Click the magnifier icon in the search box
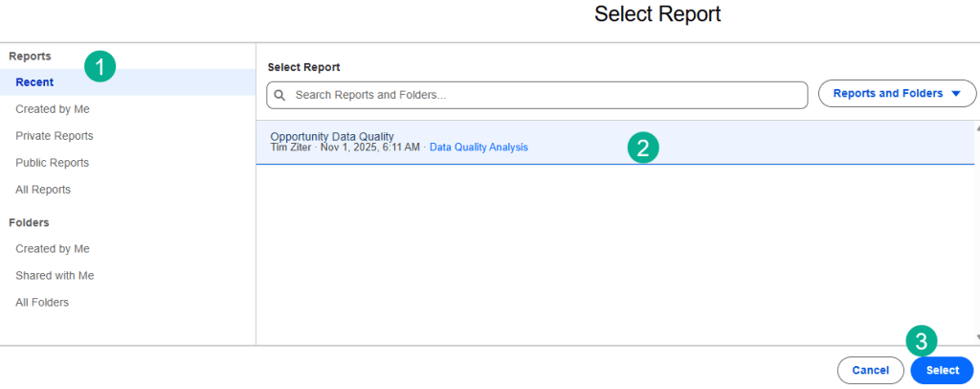This screenshot has height=389, width=980. point(280,95)
